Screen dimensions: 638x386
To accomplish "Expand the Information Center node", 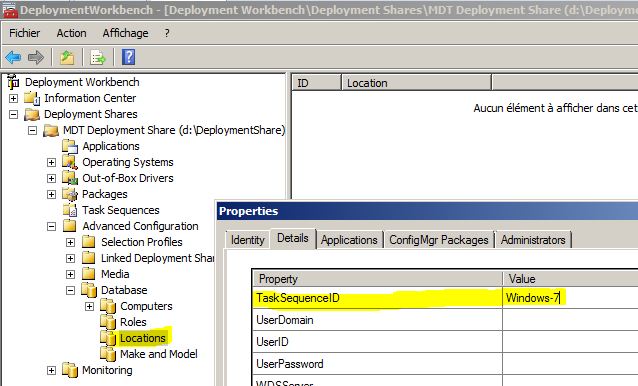I will coord(13,98).
